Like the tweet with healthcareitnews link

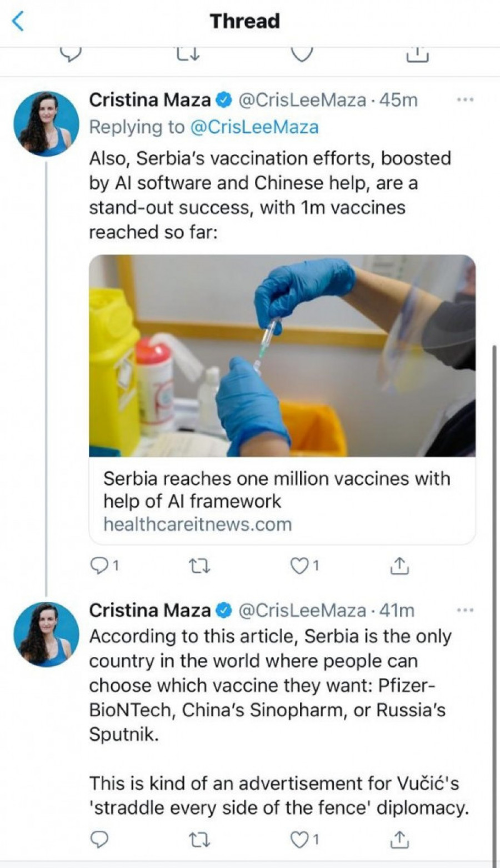point(301,566)
